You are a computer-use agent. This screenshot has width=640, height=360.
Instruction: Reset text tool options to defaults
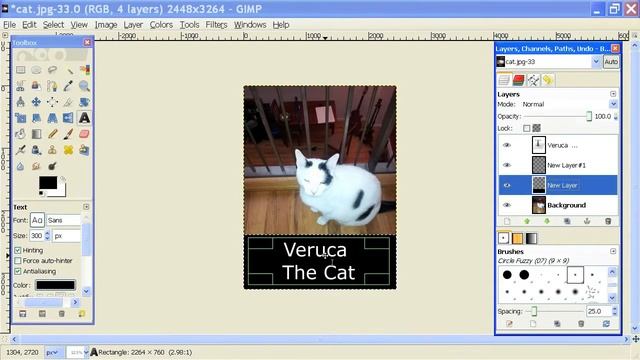tap(82, 313)
